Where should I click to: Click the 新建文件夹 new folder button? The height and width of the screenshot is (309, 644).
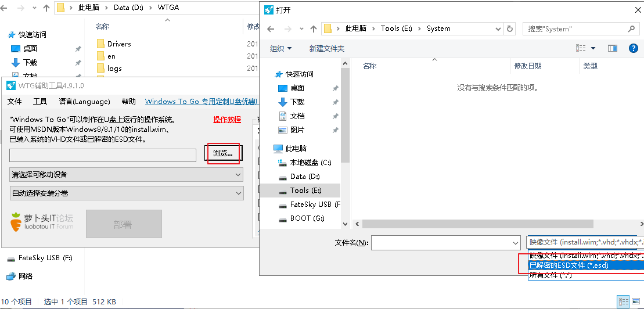327,48
